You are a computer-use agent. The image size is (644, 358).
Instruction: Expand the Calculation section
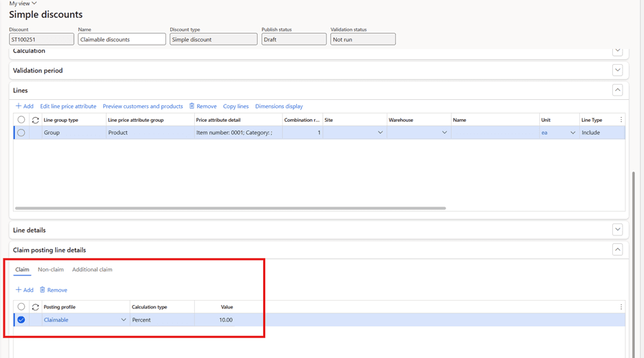point(617,51)
